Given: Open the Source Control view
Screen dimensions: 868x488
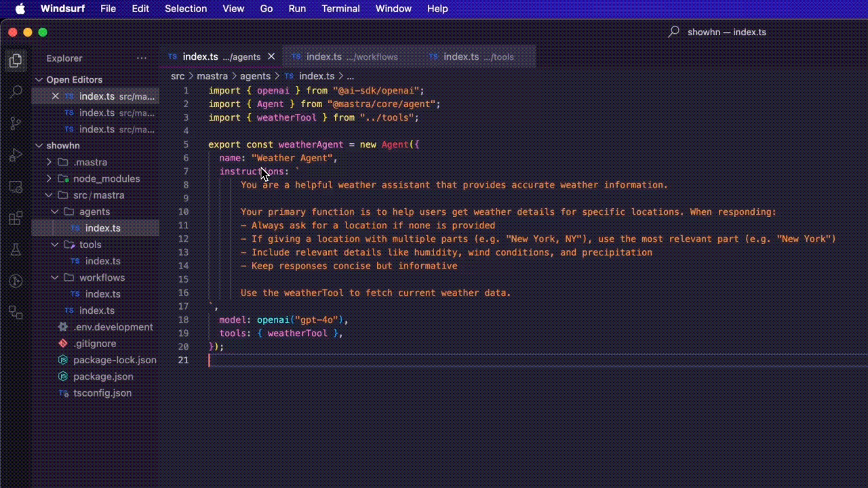Looking at the screenshot, I should pyautogui.click(x=15, y=123).
